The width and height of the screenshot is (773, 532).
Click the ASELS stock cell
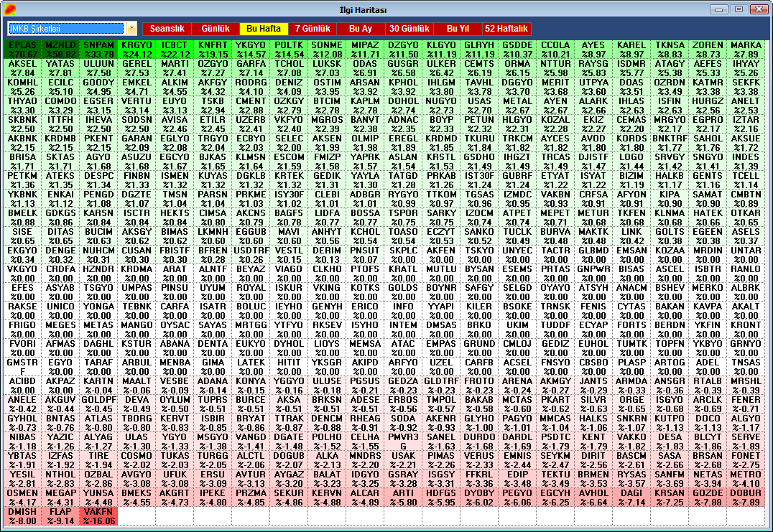pyautogui.click(x=746, y=236)
